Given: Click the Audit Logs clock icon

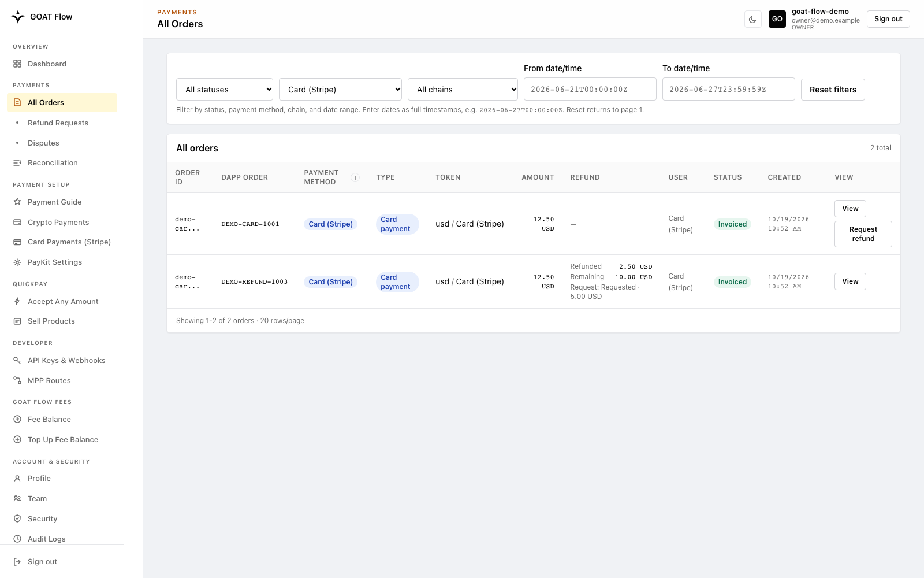Looking at the screenshot, I should (17, 539).
